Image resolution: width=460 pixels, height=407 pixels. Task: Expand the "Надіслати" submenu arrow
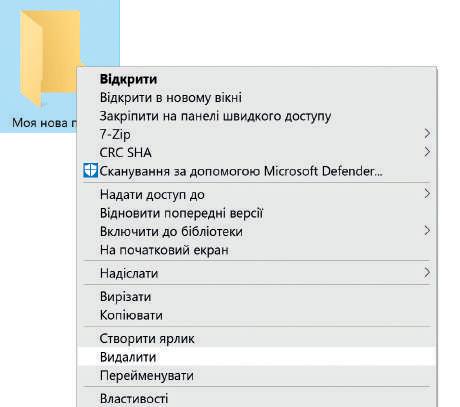coord(427,273)
